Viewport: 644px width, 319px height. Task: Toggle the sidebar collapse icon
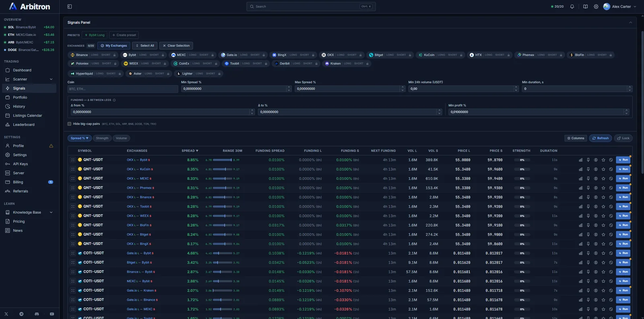pyautogui.click(x=70, y=6)
